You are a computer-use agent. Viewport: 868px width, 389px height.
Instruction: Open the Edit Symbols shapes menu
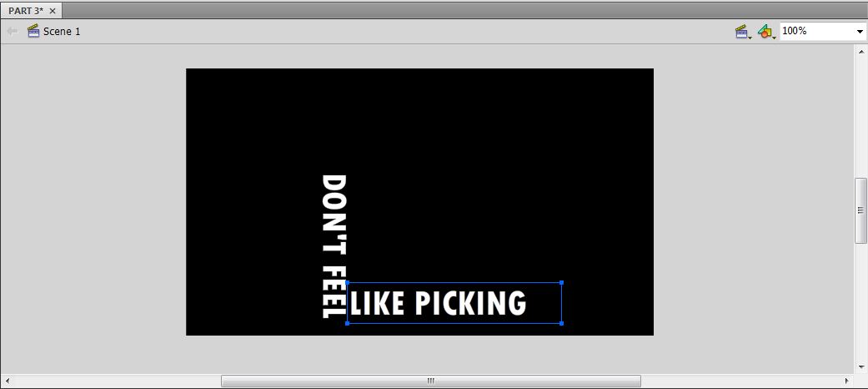pos(765,32)
